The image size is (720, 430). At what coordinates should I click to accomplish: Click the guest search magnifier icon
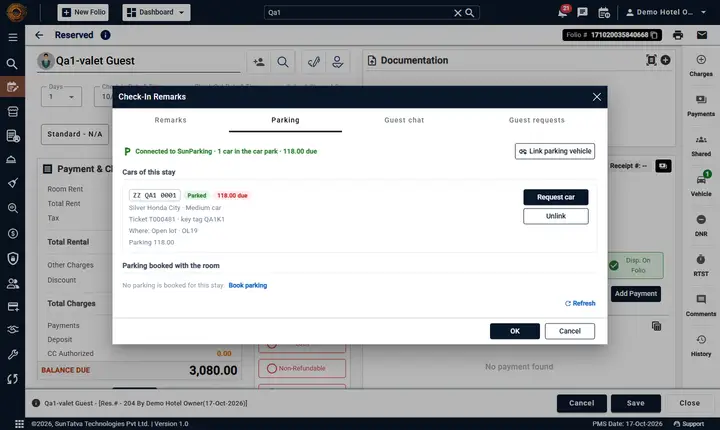click(x=283, y=62)
